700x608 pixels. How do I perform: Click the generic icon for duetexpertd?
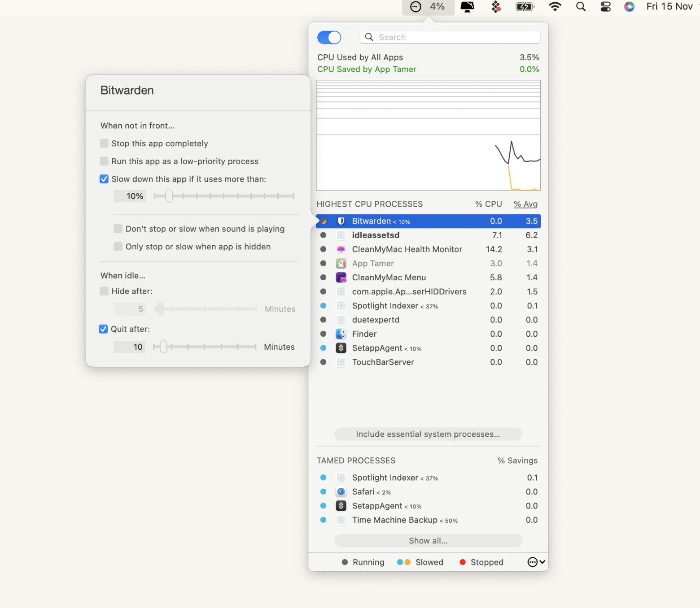tap(341, 320)
